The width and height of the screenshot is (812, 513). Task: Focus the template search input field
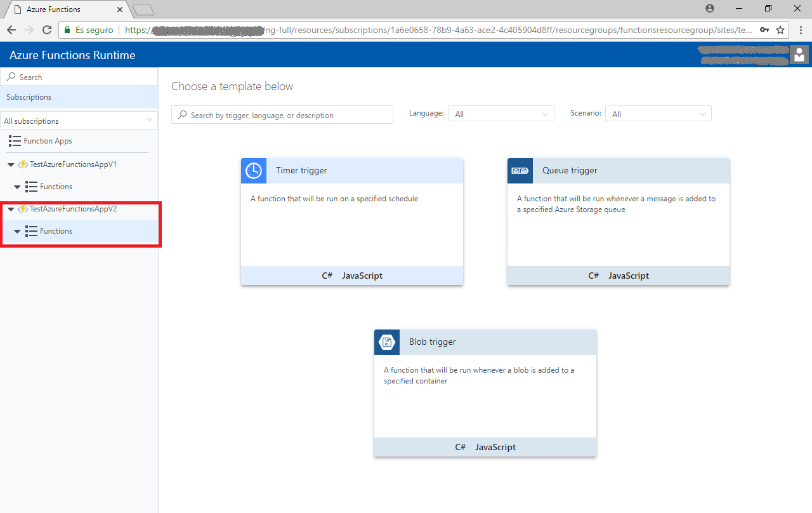point(282,115)
